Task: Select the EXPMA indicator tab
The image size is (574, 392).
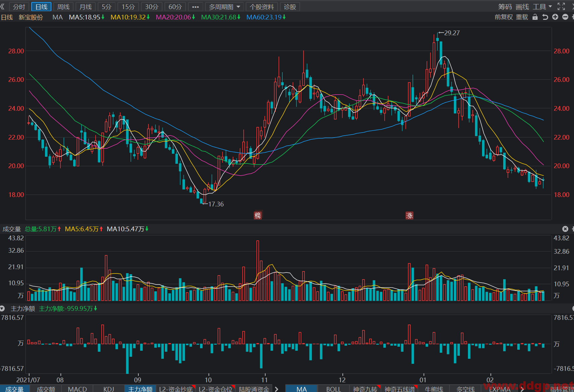Action: [499, 389]
